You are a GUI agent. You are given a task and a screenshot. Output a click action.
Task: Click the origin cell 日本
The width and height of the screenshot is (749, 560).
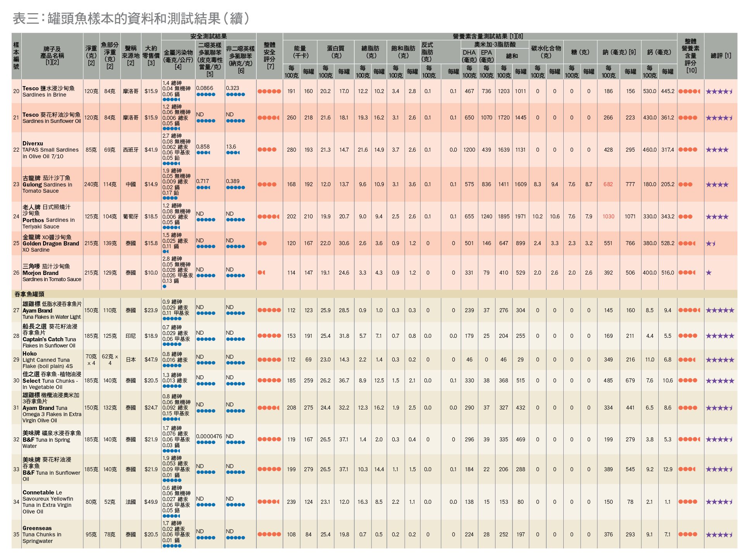click(131, 360)
